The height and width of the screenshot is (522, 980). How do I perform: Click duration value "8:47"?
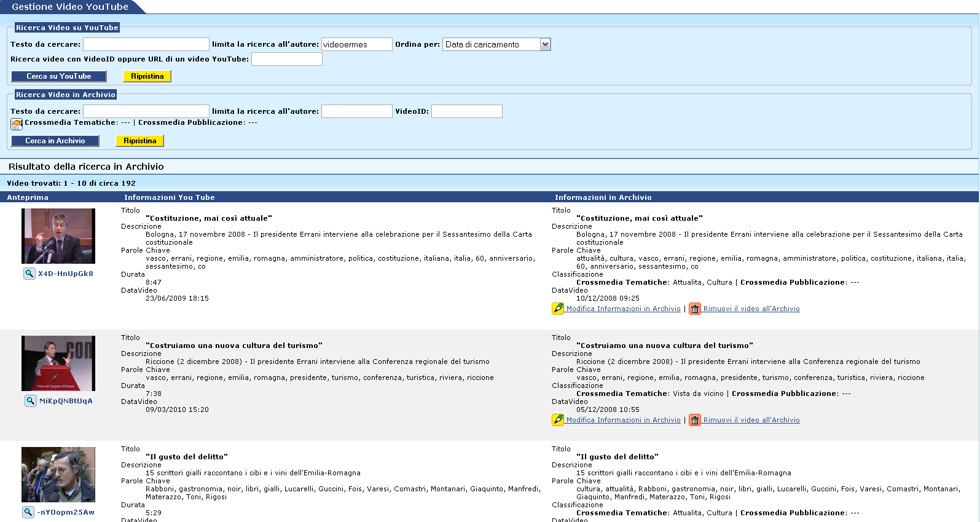154,282
